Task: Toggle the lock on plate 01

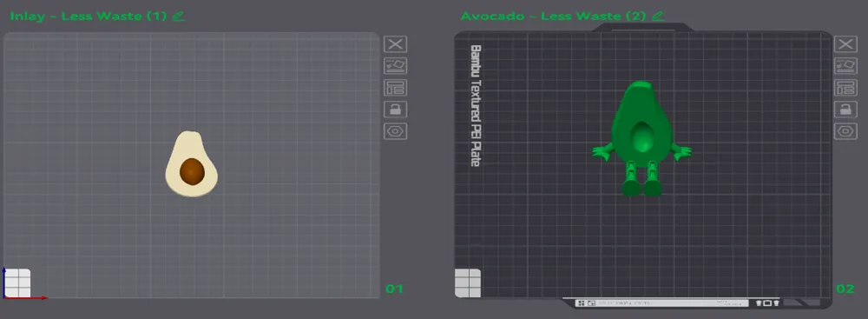Action: [x=395, y=110]
